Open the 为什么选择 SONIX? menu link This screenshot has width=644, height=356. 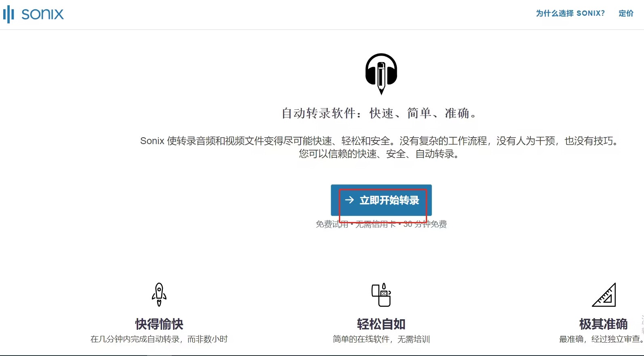(570, 13)
